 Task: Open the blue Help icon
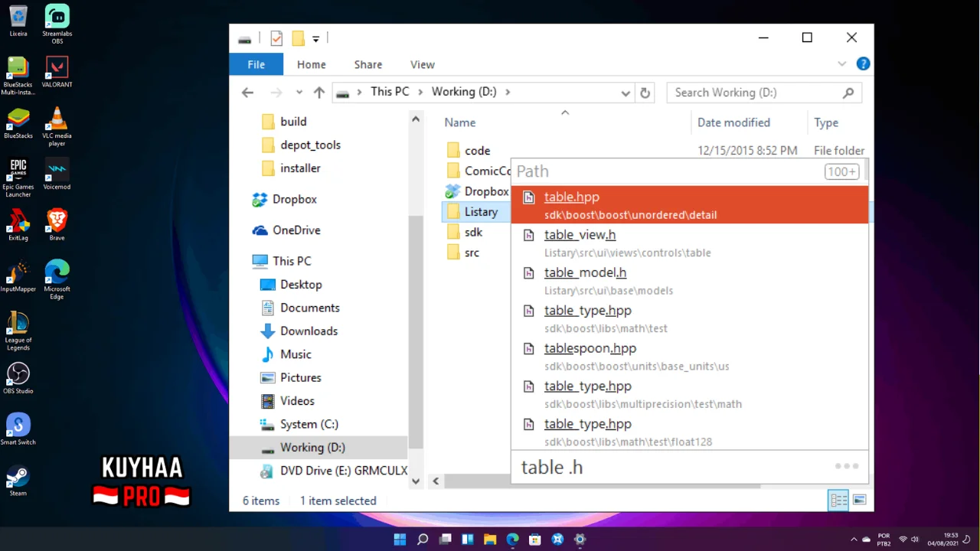click(x=863, y=64)
